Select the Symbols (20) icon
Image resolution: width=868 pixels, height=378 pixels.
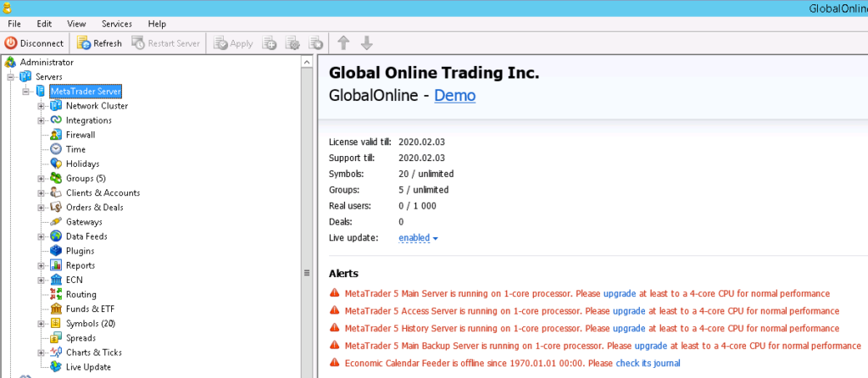pyautogui.click(x=56, y=323)
